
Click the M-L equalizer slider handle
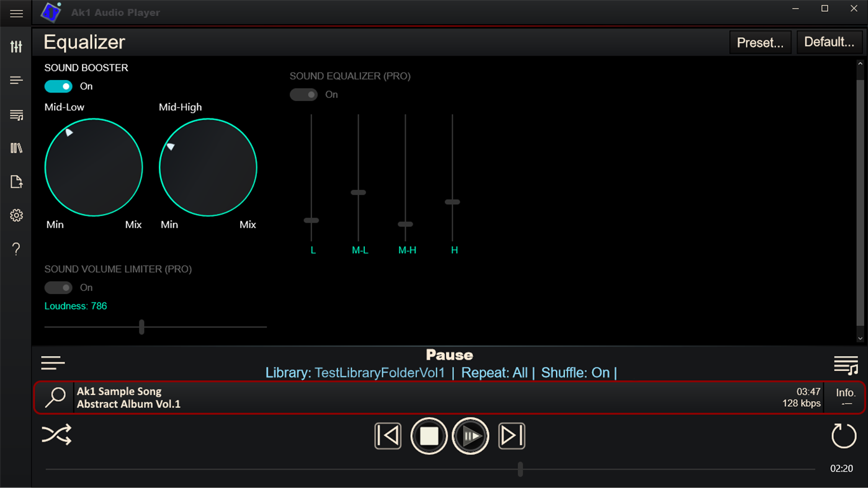click(x=358, y=192)
